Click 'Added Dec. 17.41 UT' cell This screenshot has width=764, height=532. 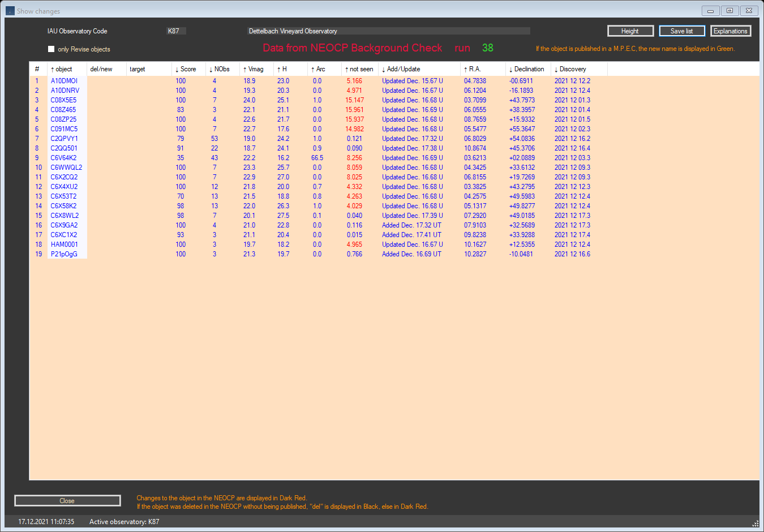[411, 235]
